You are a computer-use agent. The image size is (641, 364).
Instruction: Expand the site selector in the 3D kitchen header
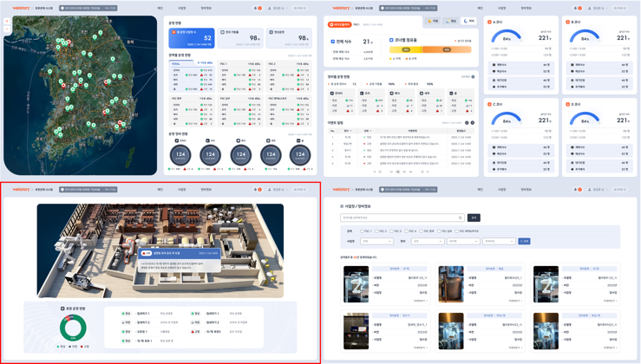(x=88, y=189)
